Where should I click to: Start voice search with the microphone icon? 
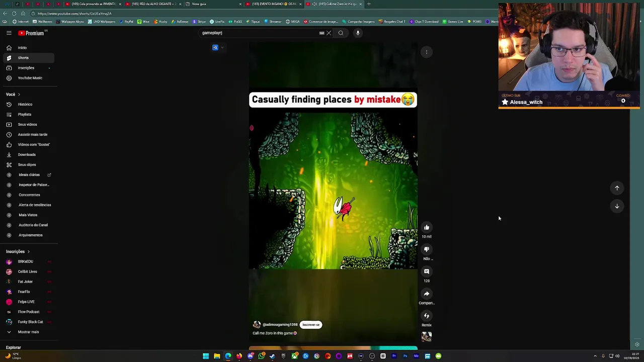tap(358, 33)
